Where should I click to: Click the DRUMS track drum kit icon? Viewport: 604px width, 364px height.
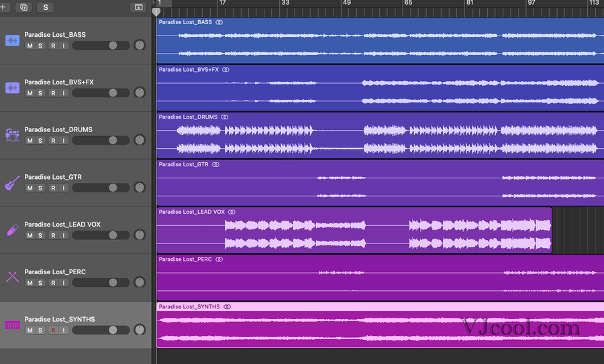[12, 135]
